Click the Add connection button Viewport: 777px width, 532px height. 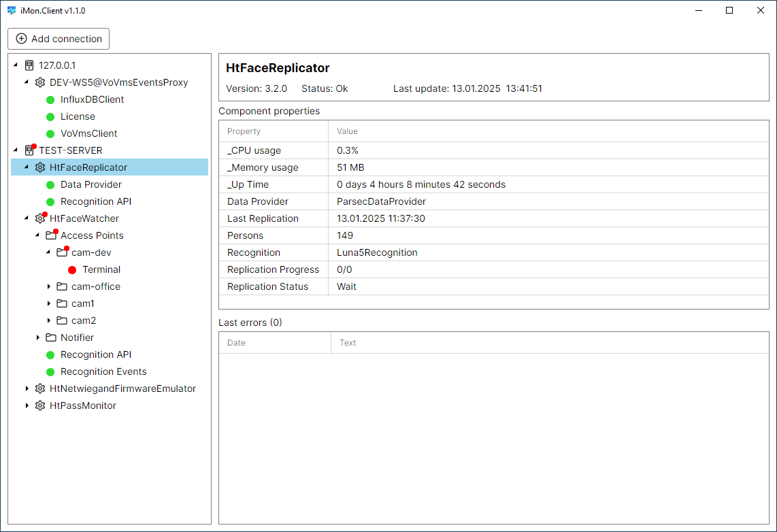tap(59, 39)
